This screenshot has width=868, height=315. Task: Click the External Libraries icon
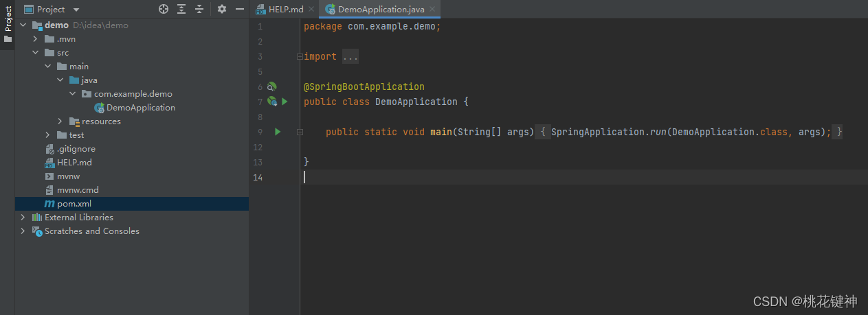click(37, 218)
